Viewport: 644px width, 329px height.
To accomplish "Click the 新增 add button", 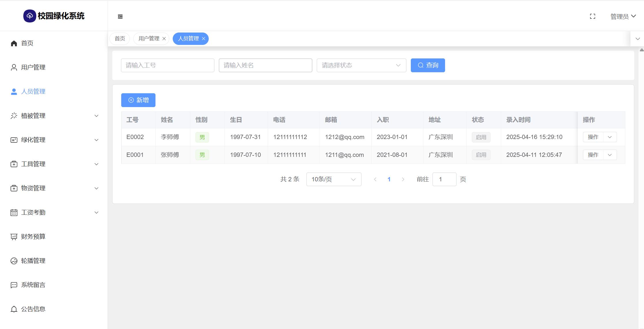I will (138, 100).
